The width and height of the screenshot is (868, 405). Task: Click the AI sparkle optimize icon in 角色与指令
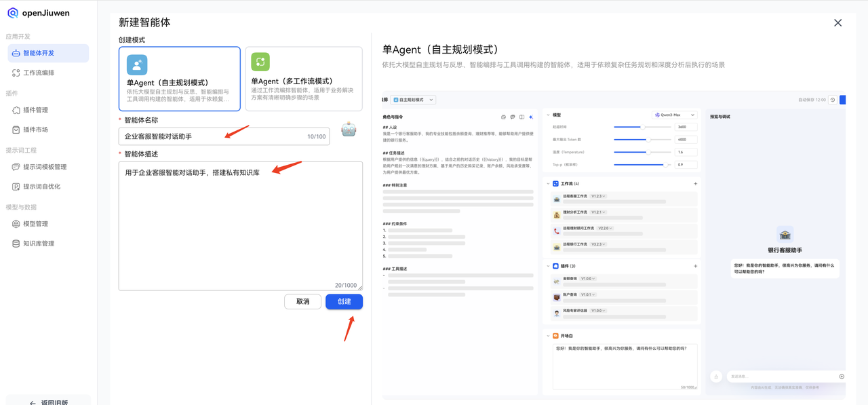(531, 117)
